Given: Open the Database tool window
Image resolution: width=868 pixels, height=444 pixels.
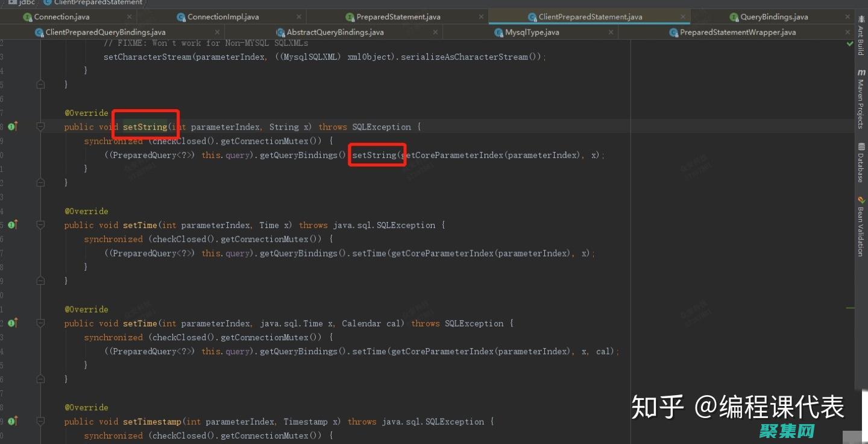Looking at the screenshot, I should click(x=861, y=163).
